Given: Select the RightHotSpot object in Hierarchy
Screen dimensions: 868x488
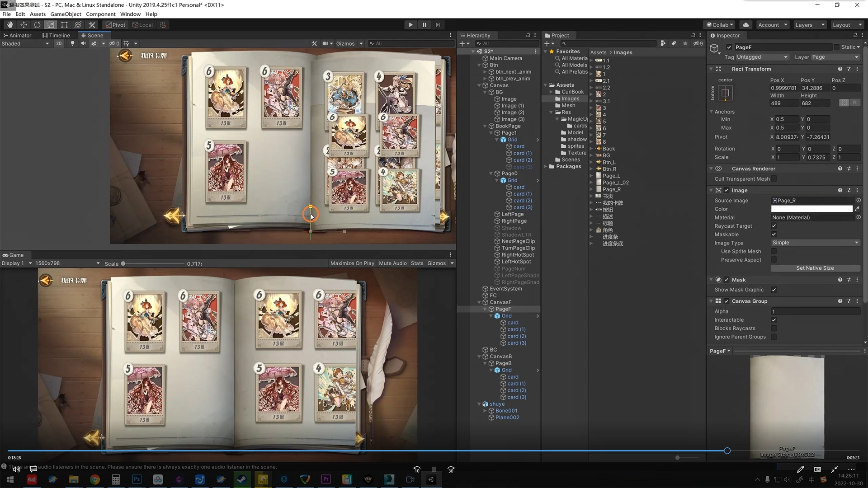Looking at the screenshot, I should click(518, 255).
